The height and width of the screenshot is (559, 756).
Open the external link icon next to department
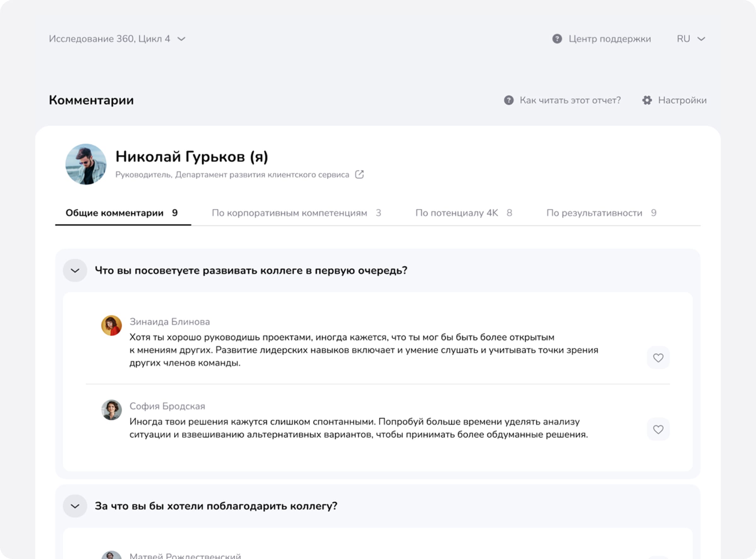(359, 175)
